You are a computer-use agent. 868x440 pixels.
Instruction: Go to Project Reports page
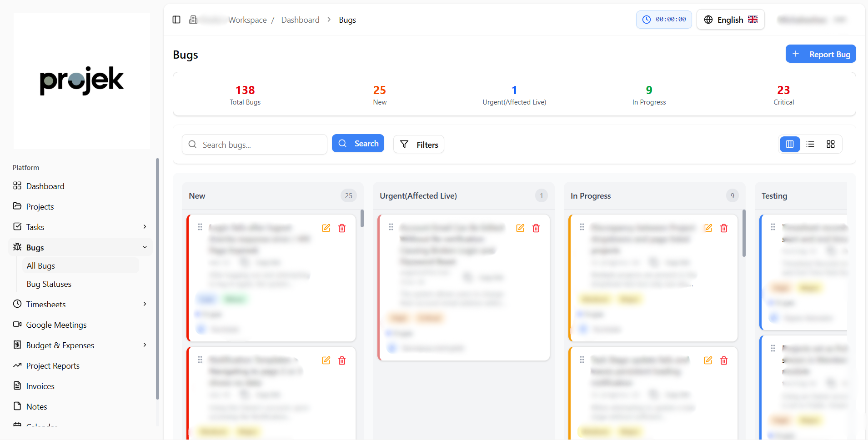click(53, 366)
